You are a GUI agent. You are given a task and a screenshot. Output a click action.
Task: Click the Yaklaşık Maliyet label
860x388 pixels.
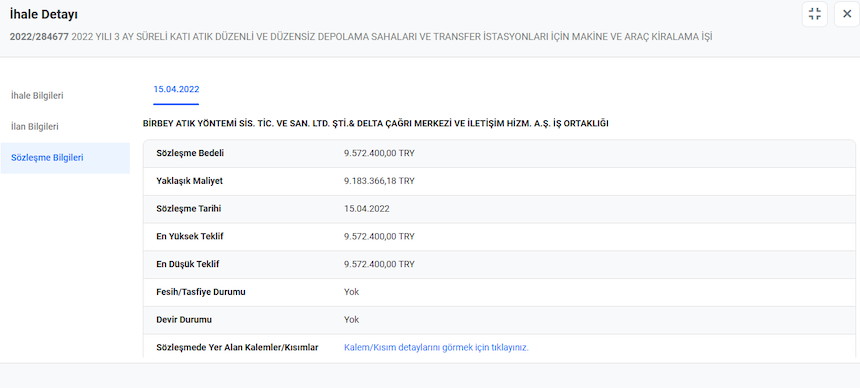(189, 181)
